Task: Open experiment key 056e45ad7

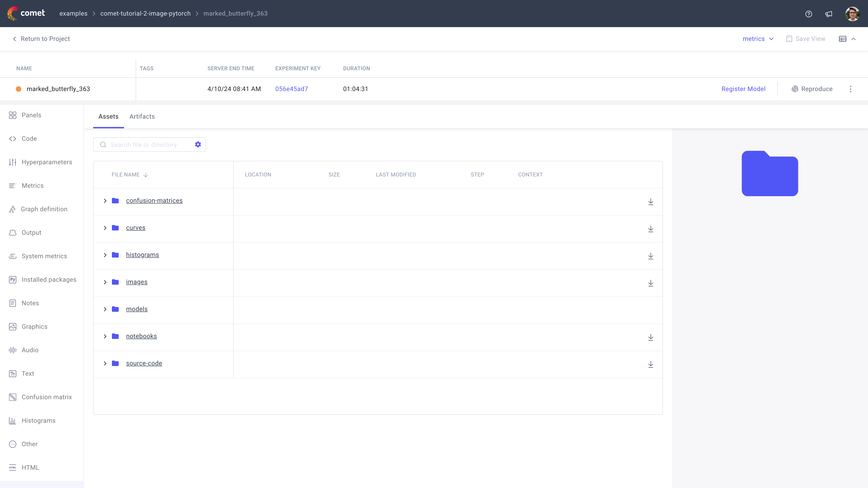Action: 291,89
